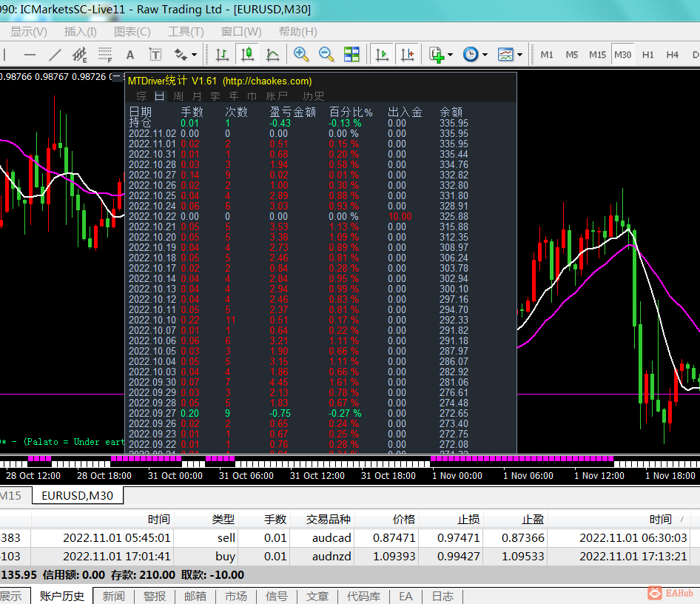Set timeframe to M5
The image size is (700, 604).
(572, 55)
